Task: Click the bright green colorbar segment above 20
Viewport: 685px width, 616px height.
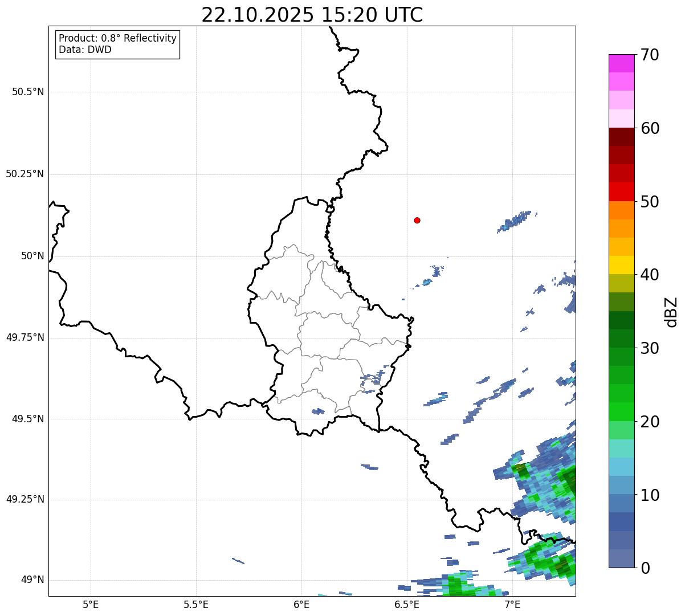Action: 621,412
